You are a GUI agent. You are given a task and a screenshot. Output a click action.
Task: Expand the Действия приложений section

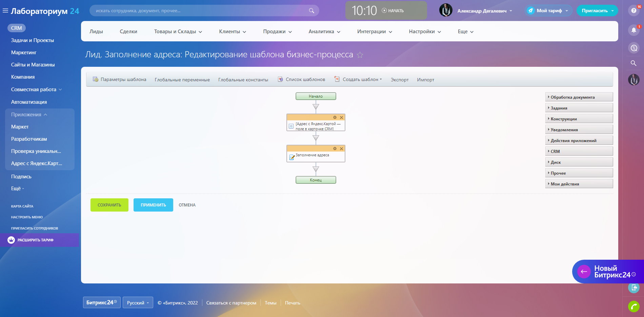pos(579,140)
